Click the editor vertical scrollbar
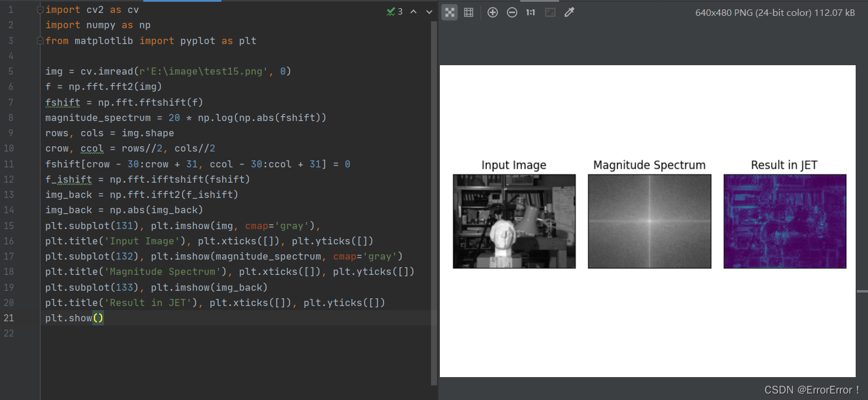868x400 pixels. point(434,203)
